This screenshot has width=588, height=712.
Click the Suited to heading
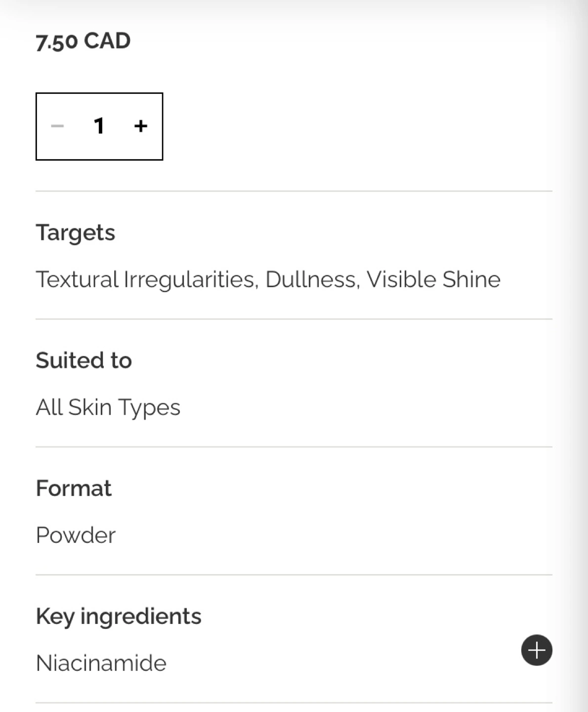[x=84, y=360]
